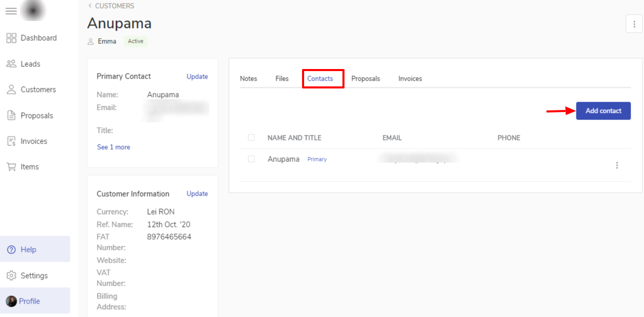Viewport: 644px width, 317px height.
Task: Click the Customers person icon
Action: click(11, 89)
